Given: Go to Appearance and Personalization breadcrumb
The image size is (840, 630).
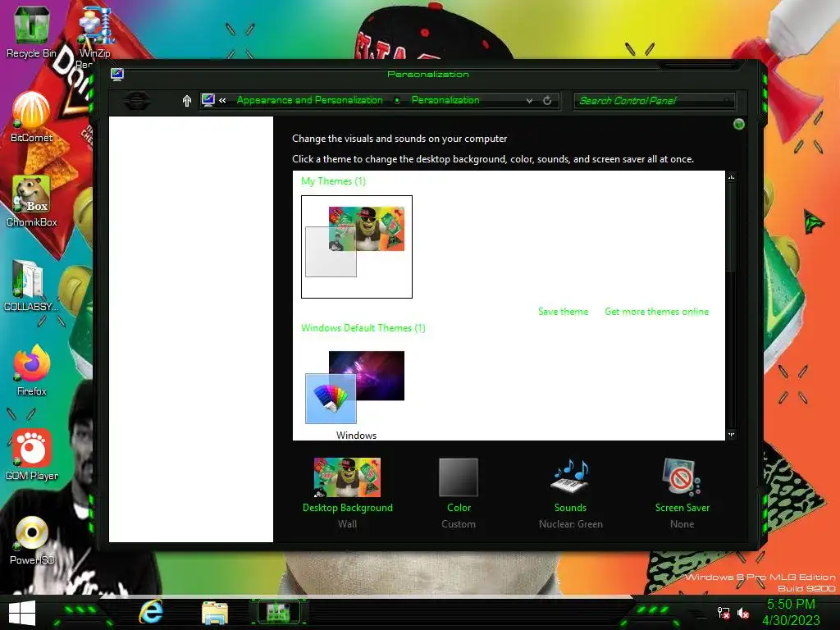Looking at the screenshot, I should pyautogui.click(x=309, y=100).
